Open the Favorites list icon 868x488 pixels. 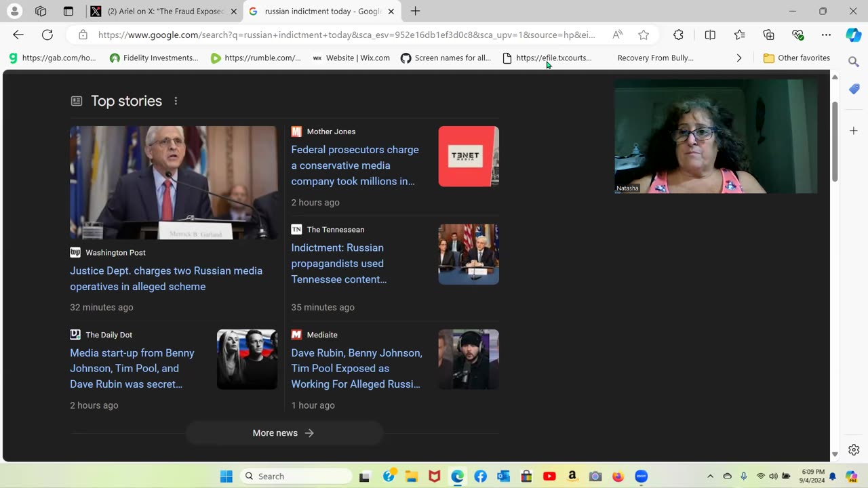point(740,35)
